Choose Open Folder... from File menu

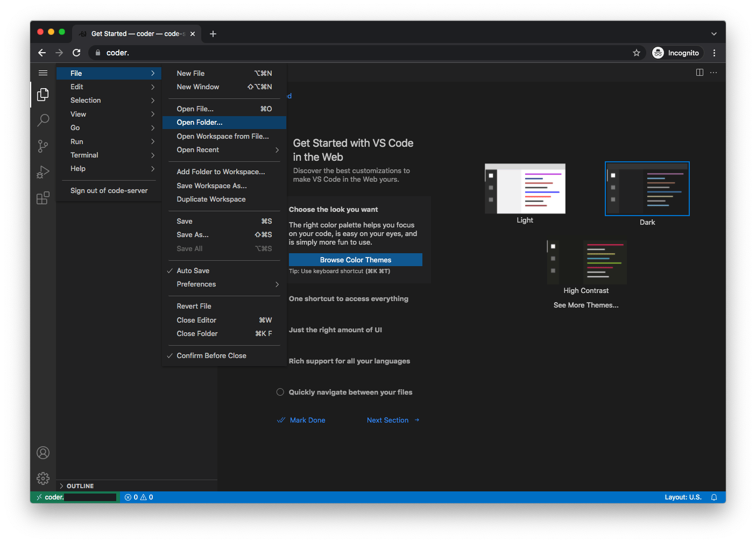click(200, 123)
